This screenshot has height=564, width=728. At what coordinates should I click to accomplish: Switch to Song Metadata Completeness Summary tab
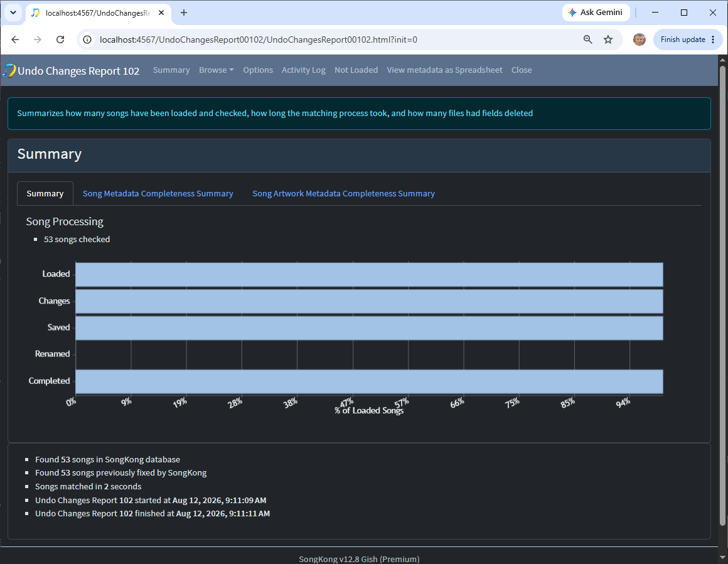point(158,194)
